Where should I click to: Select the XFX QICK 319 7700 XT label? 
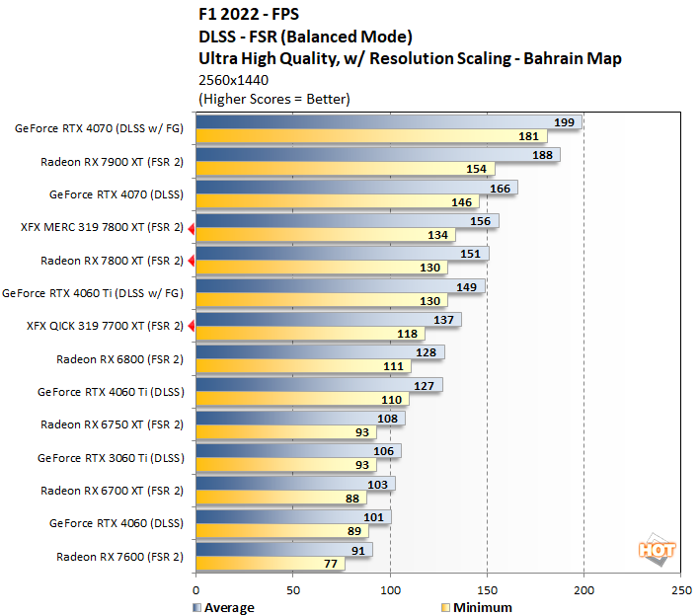(105, 326)
